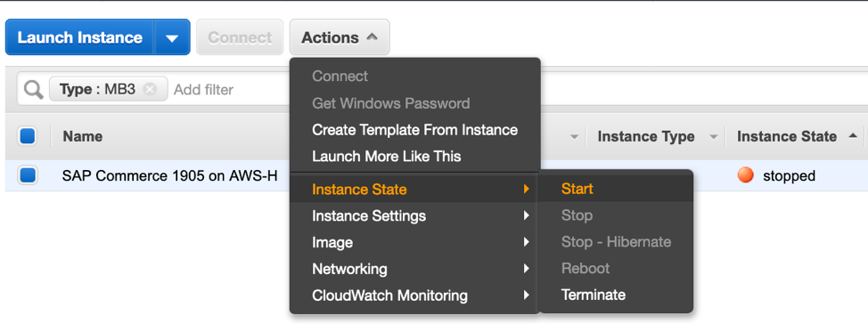Expand the Instance Settings submenu

[x=414, y=215]
